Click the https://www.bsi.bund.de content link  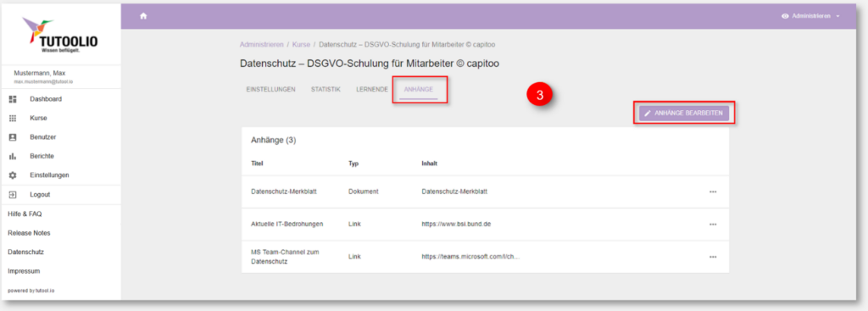coord(457,224)
